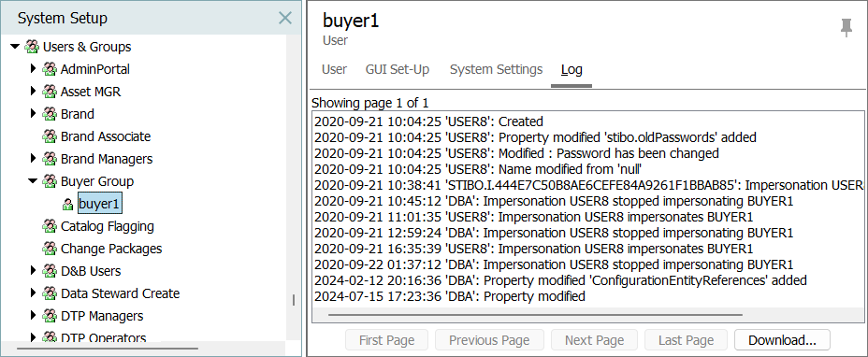
Task: Download the log via Download... button
Action: 782,340
